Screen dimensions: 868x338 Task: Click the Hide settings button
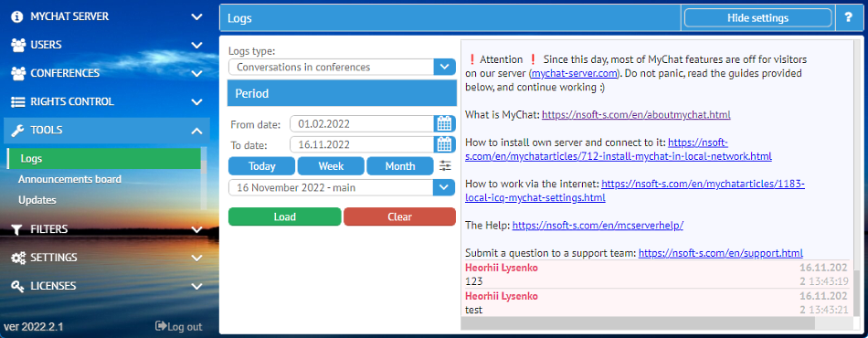click(757, 17)
